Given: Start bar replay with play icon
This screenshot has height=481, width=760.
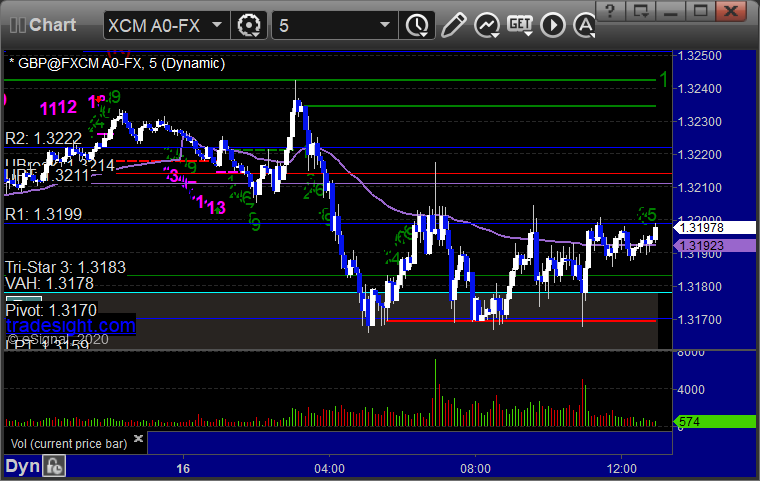Looking at the screenshot, I should (x=553, y=25).
